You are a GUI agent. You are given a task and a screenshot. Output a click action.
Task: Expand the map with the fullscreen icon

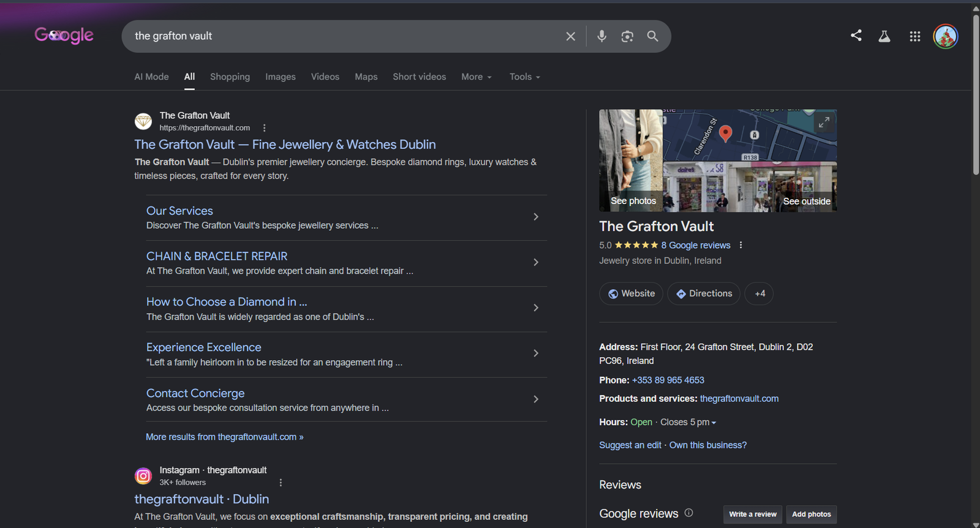(x=824, y=123)
